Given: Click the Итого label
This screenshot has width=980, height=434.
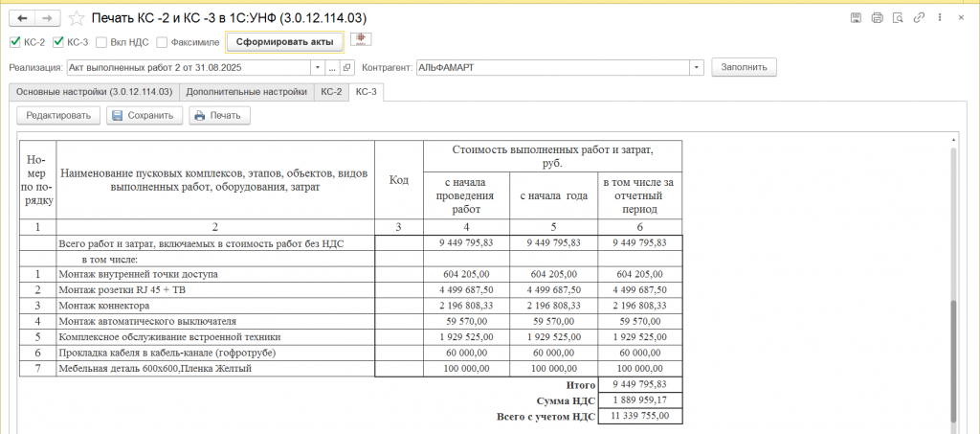Looking at the screenshot, I should (581, 384).
